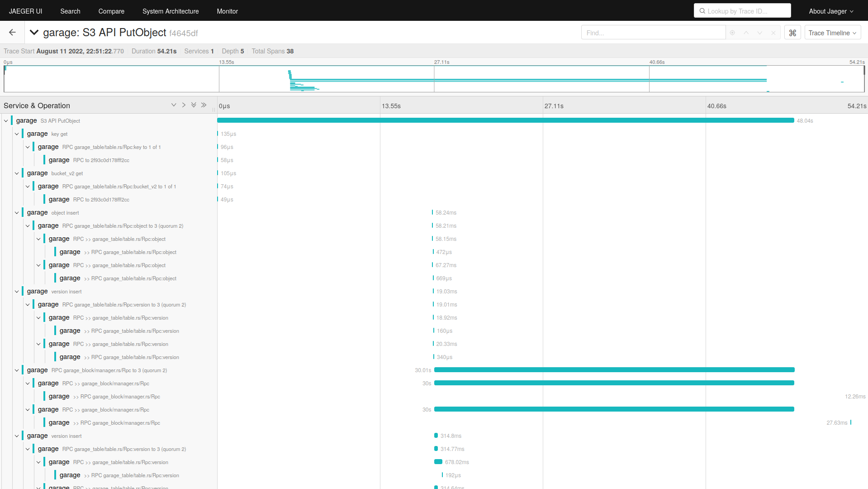Click the 12.26ms span duration label
Image resolution: width=868 pixels, height=489 pixels.
click(855, 397)
